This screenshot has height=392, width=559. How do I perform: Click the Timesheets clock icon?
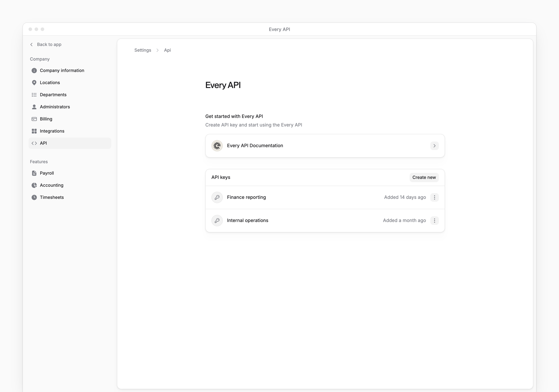(34, 197)
